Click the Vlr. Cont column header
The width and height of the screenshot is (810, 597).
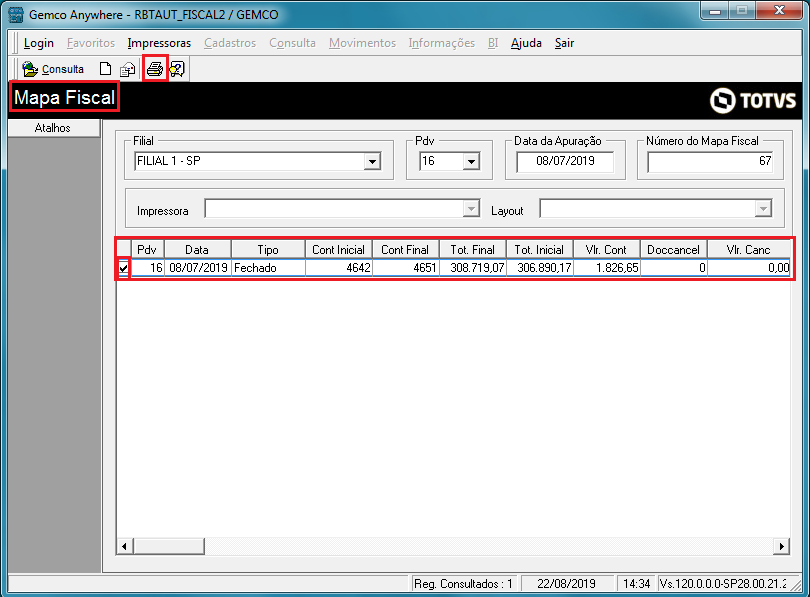[606, 250]
